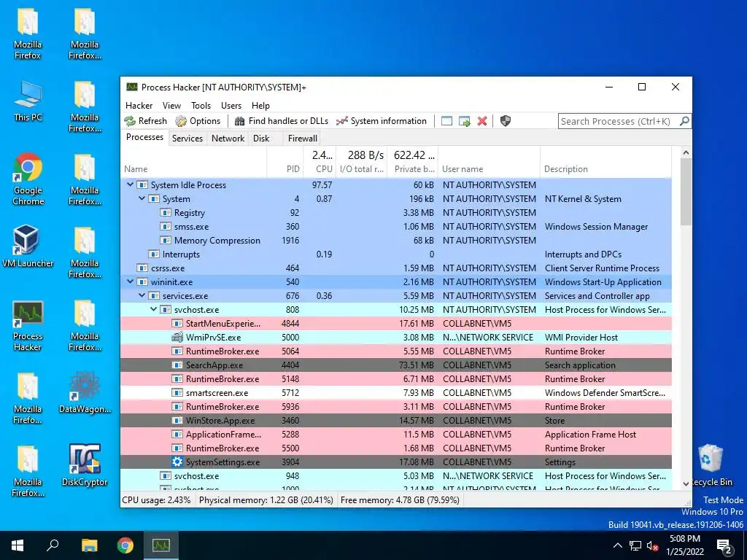
Task: Open the Hacker menu
Action: (139, 105)
